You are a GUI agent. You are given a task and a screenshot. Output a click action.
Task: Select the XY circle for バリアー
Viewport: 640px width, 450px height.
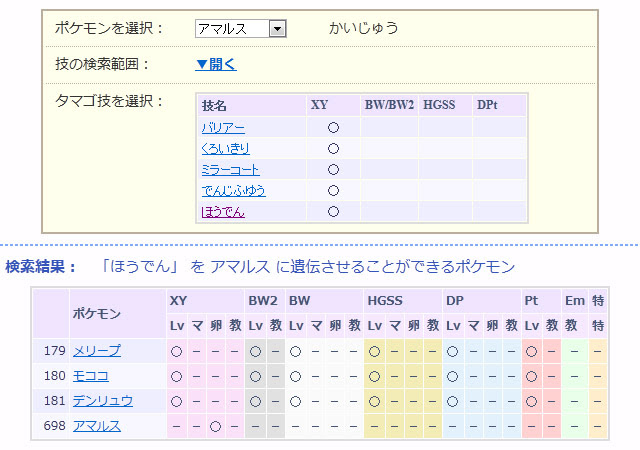[333, 128]
